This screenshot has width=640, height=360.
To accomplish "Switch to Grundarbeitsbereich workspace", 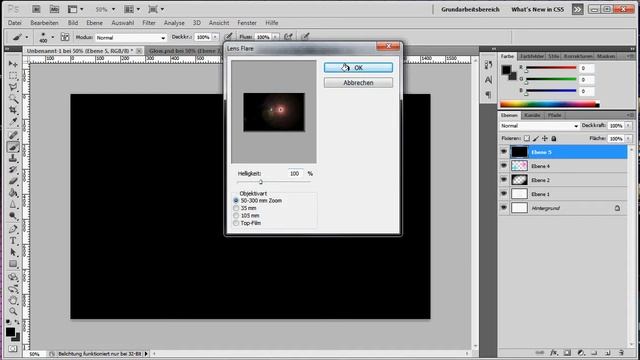I will (x=470, y=9).
